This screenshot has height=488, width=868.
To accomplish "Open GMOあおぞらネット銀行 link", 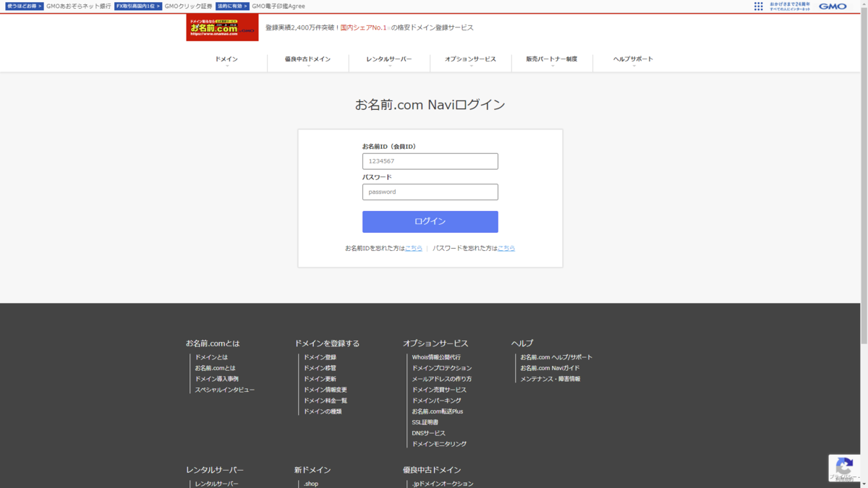I will pyautogui.click(x=79, y=6).
